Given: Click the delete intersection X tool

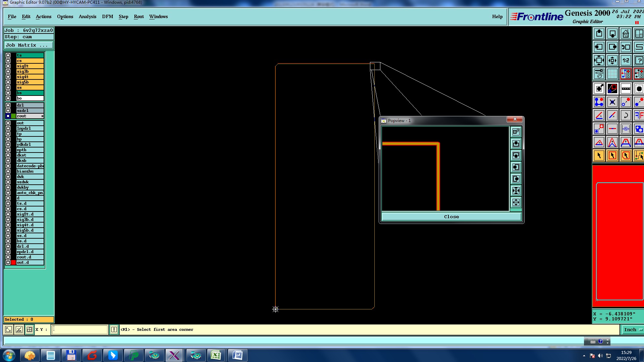Looking at the screenshot, I should [x=612, y=102].
